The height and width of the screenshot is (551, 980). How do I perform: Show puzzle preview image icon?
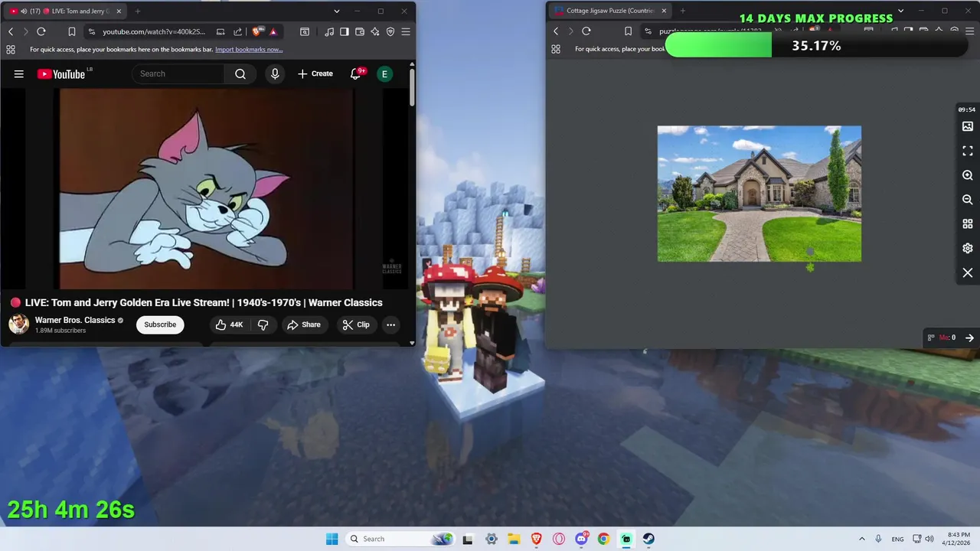(968, 126)
